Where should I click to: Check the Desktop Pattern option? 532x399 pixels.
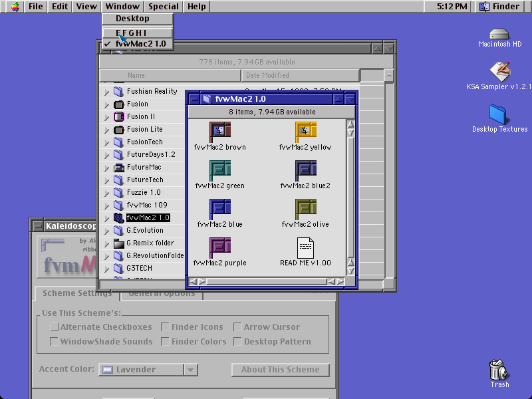237,341
